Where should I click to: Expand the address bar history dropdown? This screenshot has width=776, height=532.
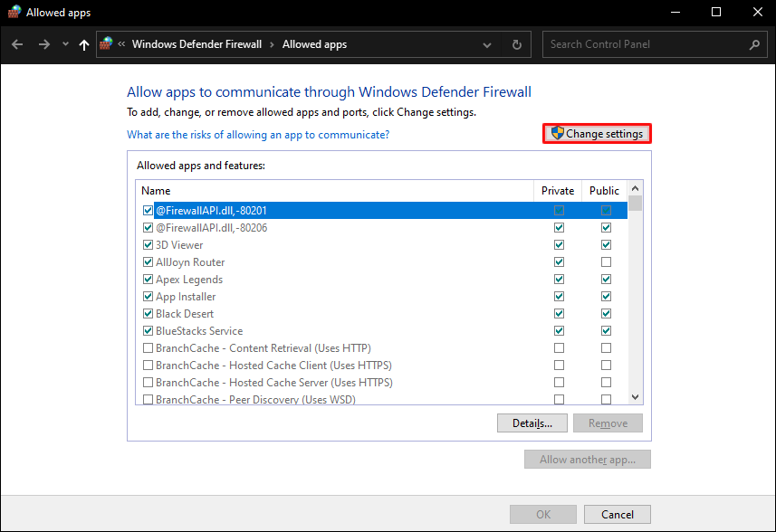click(488, 44)
